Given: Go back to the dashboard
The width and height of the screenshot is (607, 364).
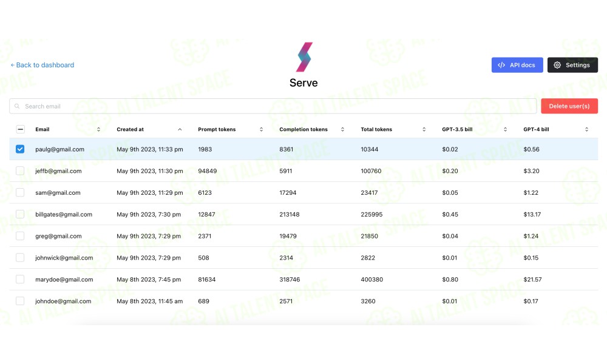Looking at the screenshot, I should [42, 65].
